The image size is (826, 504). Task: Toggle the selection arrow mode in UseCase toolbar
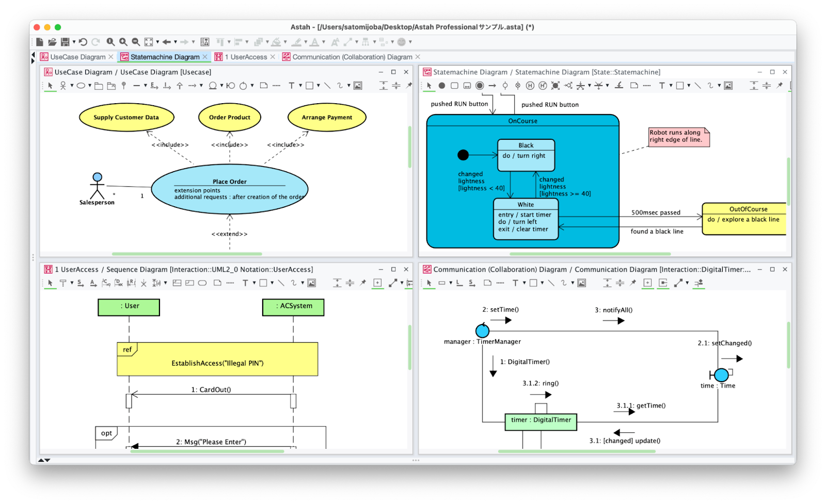click(50, 86)
